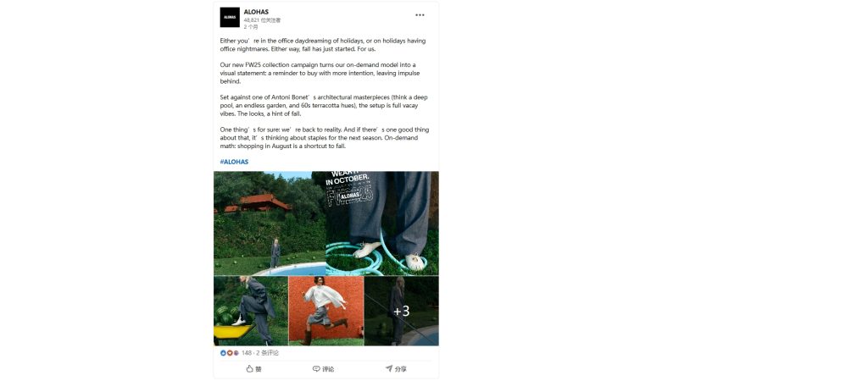This screenshot has width=868, height=381.
Task: Click the 2 个月 post timestamp
Action: [x=251, y=26]
